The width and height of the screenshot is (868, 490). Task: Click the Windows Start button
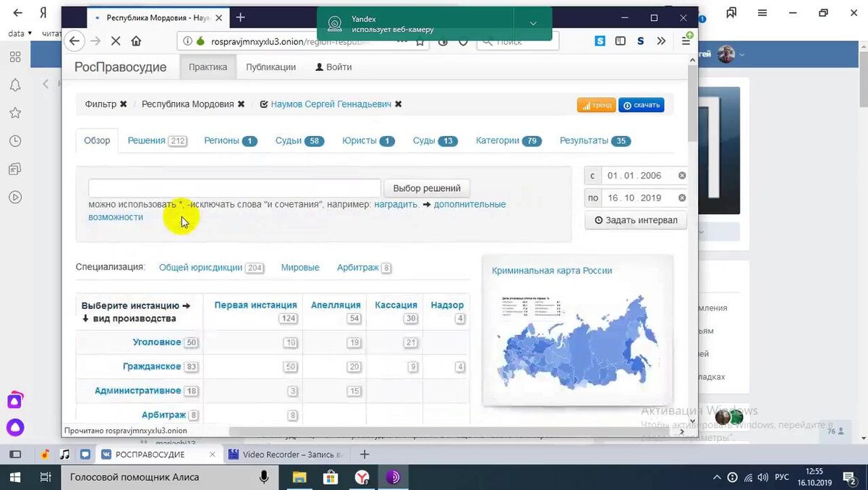pyautogui.click(x=16, y=477)
